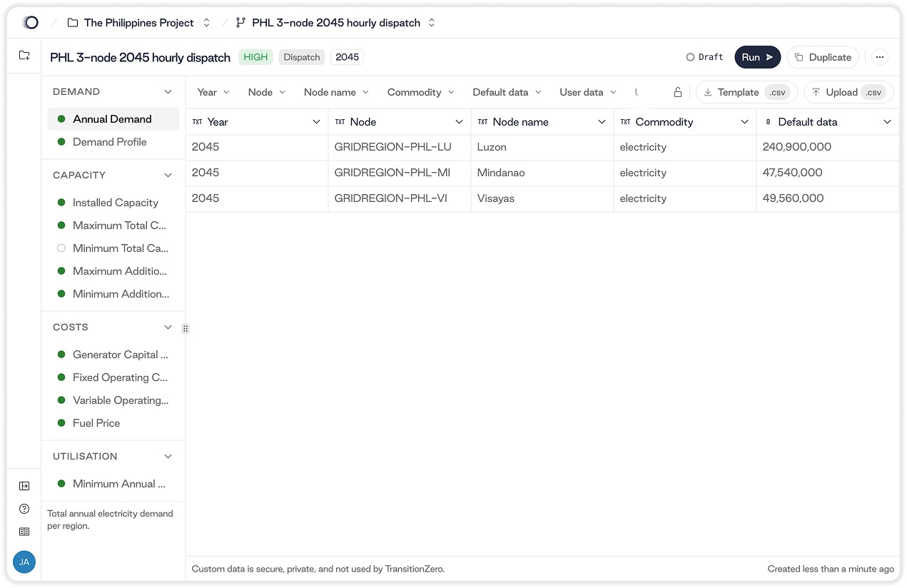Collapse the UTILISATION section

point(168,457)
